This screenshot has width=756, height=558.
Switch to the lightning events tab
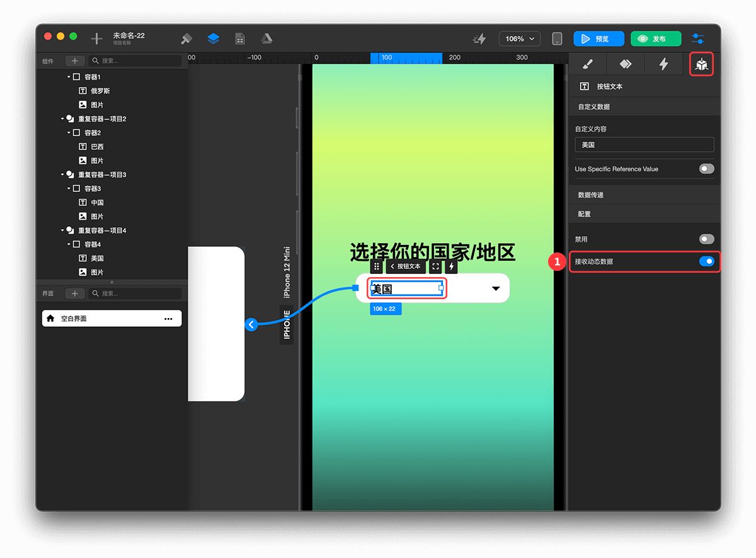click(663, 64)
